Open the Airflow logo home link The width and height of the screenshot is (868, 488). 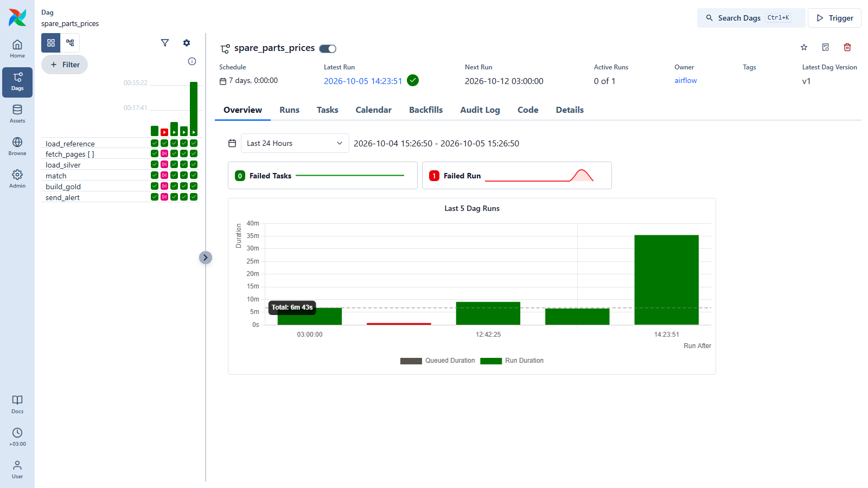pyautogui.click(x=17, y=17)
